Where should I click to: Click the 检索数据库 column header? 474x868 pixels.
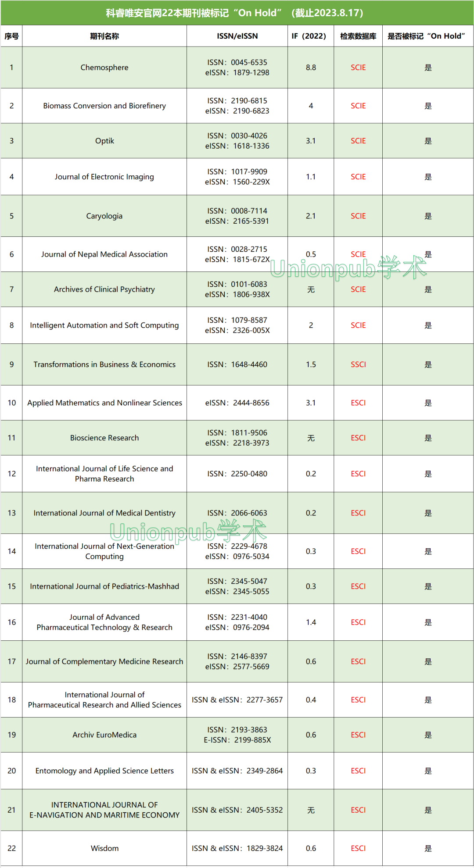(x=358, y=36)
